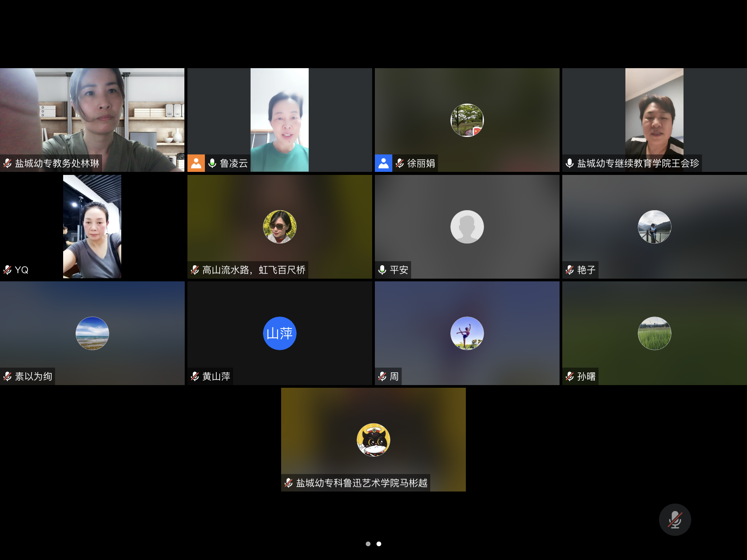747x560 pixels.
Task: Select the cartoon cat avatar of 马彬越
Action: pos(373,440)
